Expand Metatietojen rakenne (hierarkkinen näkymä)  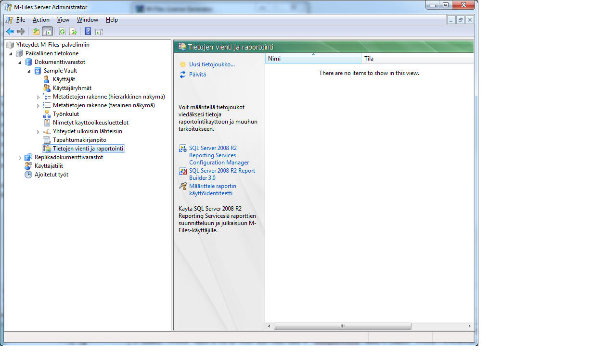(x=38, y=97)
